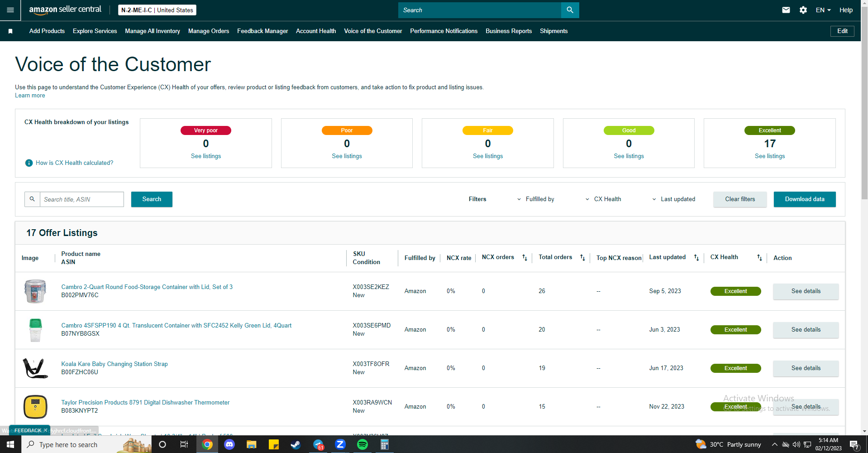The image size is (868, 453).
Task: Open Spotify from the taskbar
Action: [362, 444]
